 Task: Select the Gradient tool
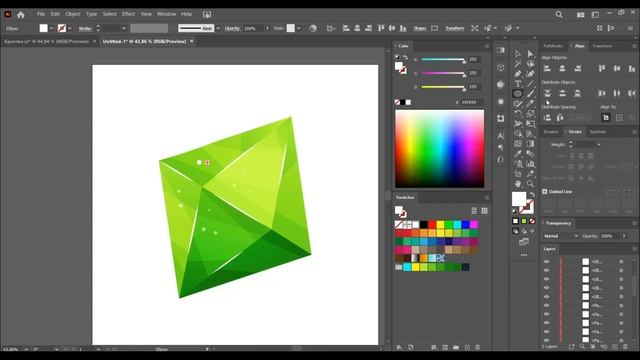pos(530,144)
